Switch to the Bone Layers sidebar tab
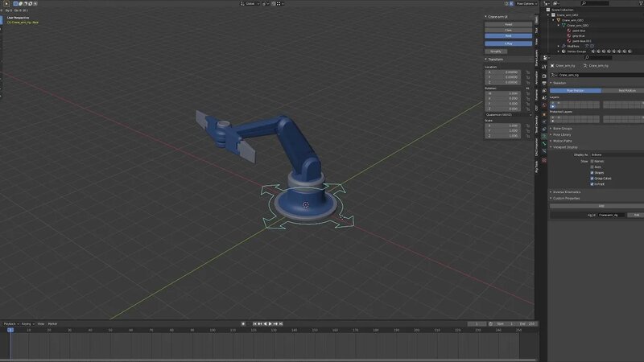This screenshot has height=362, width=644. [536, 58]
